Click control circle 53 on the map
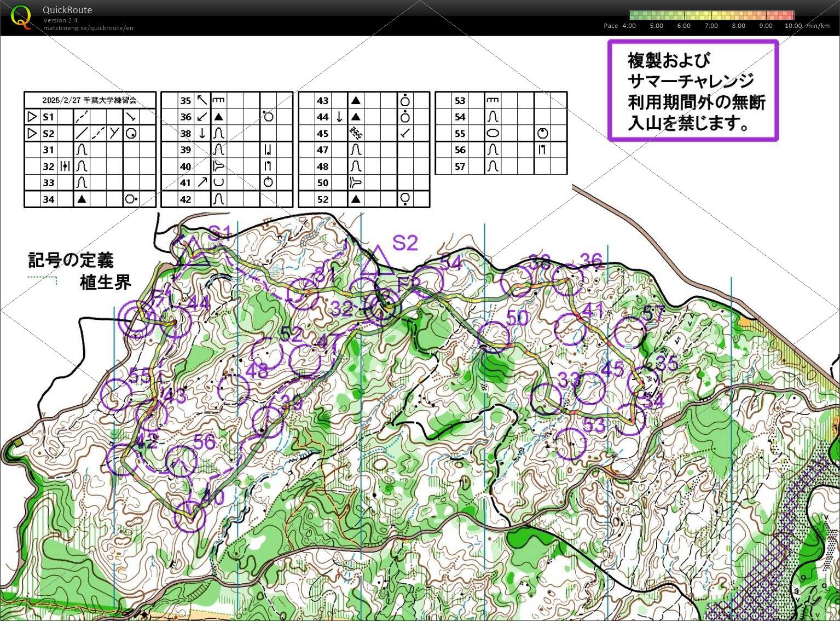Viewport: 840px width, 621px height. [x=570, y=442]
